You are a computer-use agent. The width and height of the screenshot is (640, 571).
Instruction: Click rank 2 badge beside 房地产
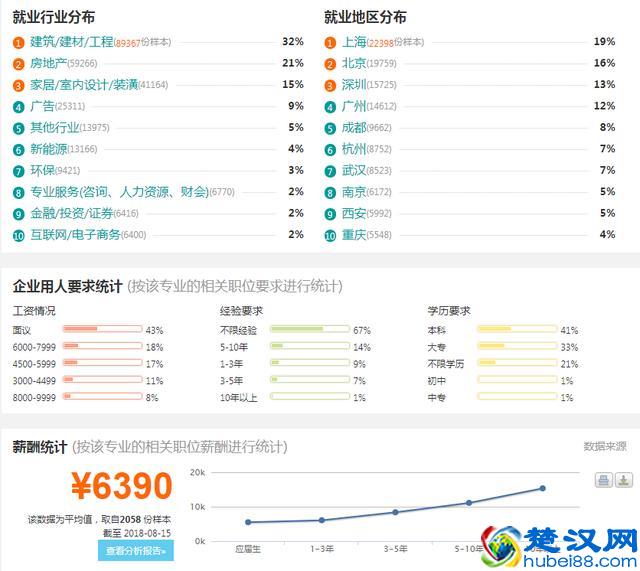[x=18, y=64]
